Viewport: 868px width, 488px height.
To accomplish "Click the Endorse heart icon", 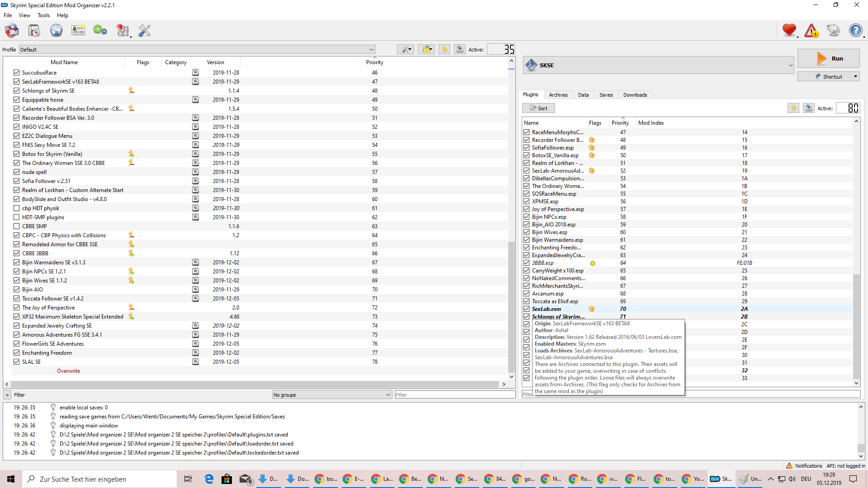I will pos(789,30).
